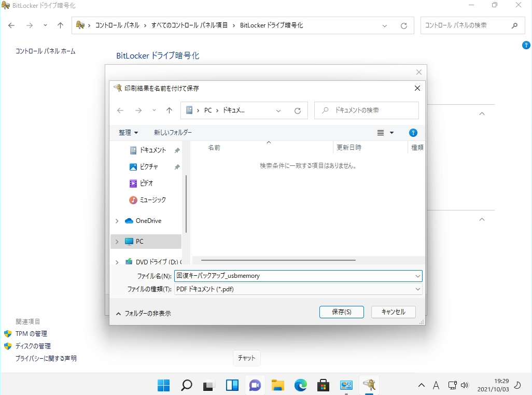
Task: Sort by the 名前 column header
Action: 214,148
